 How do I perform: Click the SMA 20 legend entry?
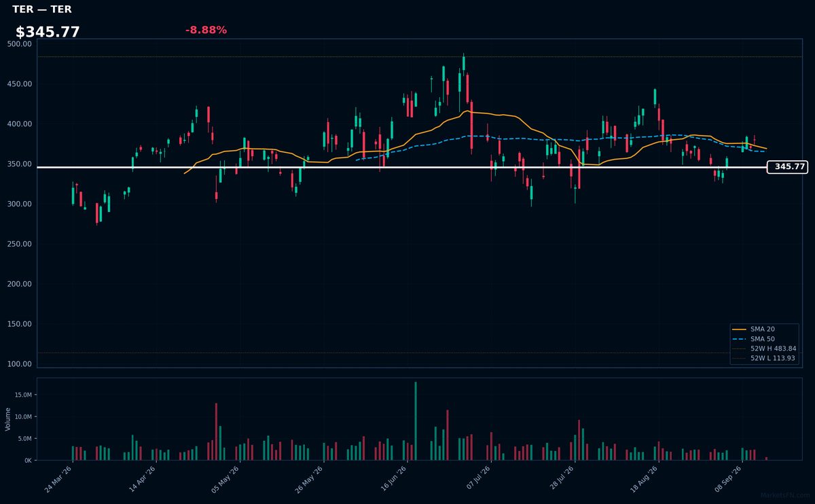(763, 329)
